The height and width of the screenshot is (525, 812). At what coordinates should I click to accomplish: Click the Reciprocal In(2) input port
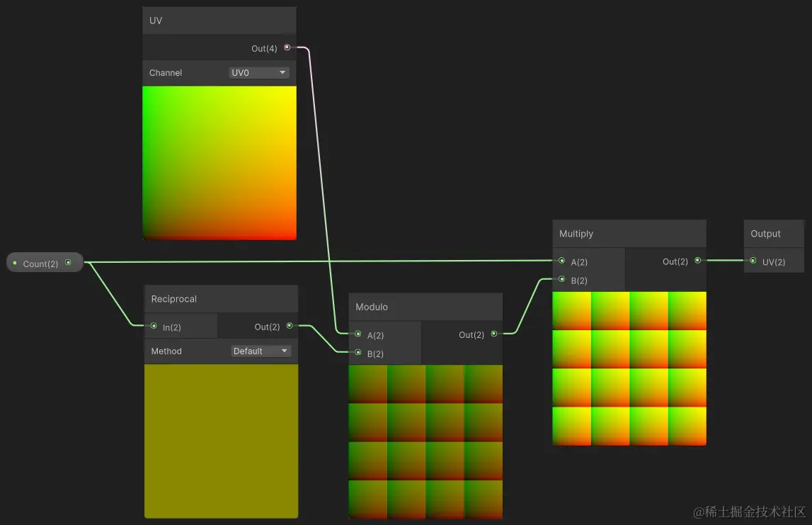(154, 326)
